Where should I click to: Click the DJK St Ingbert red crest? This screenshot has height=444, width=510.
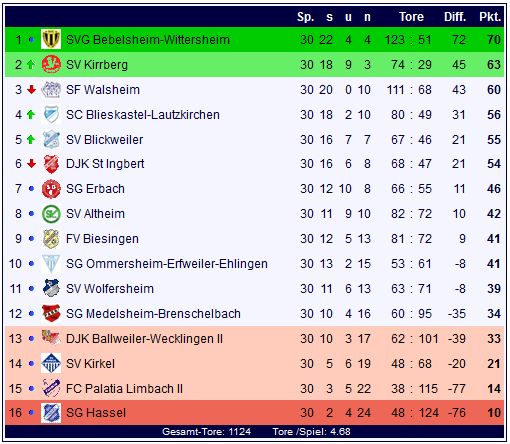51,164
